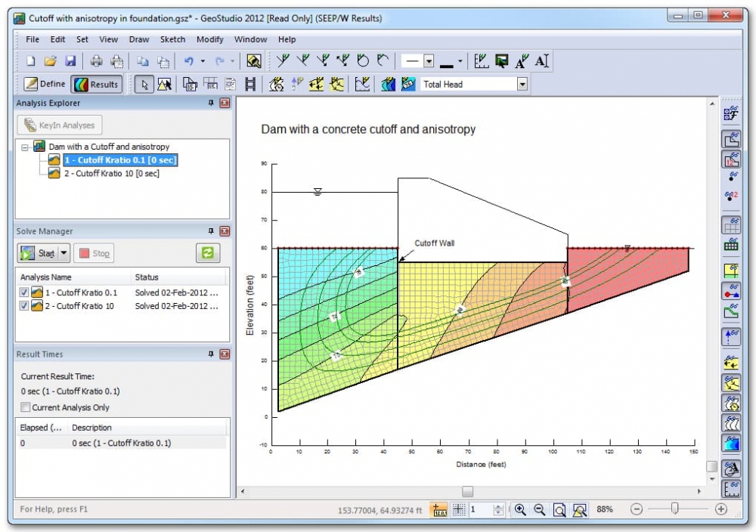Open the Window menu

[x=250, y=39]
